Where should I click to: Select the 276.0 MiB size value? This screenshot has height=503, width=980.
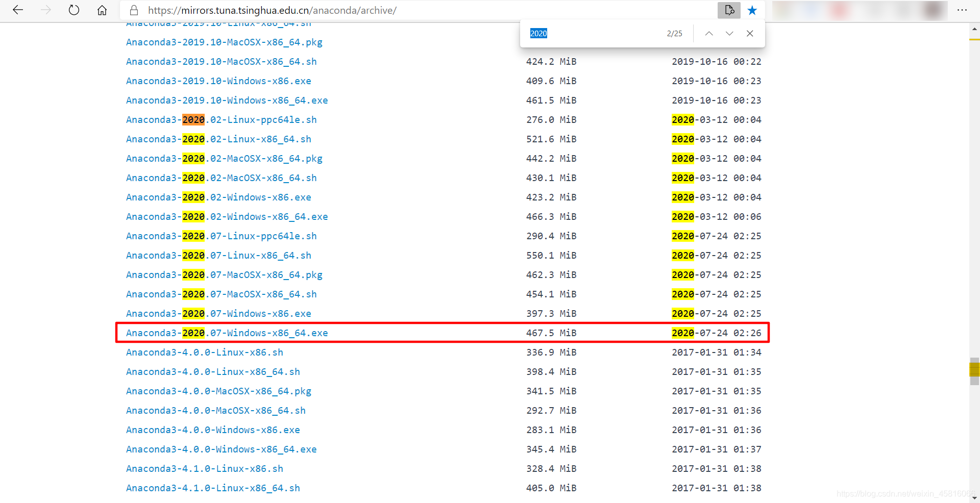click(551, 120)
